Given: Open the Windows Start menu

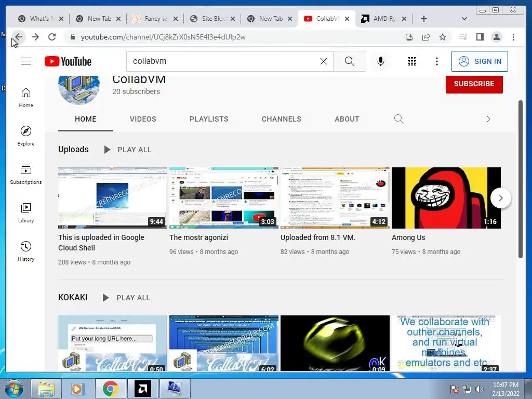Looking at the screenshot, I should pos(14,389).
